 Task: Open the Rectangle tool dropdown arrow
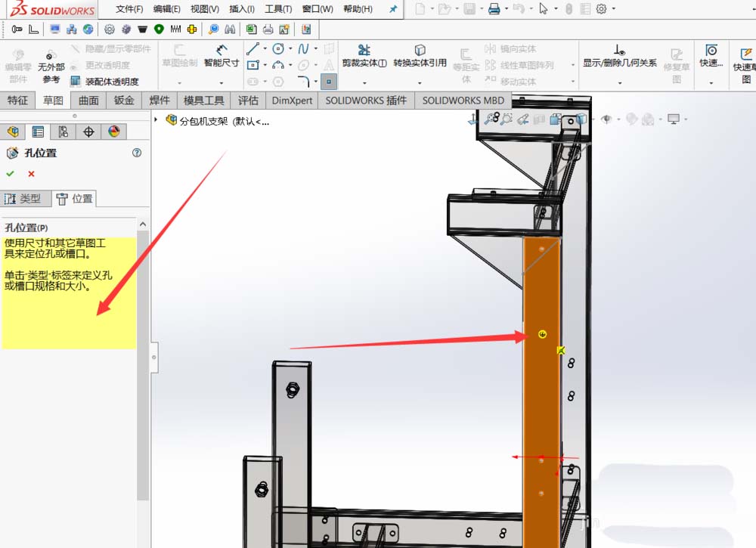(265, 65)
